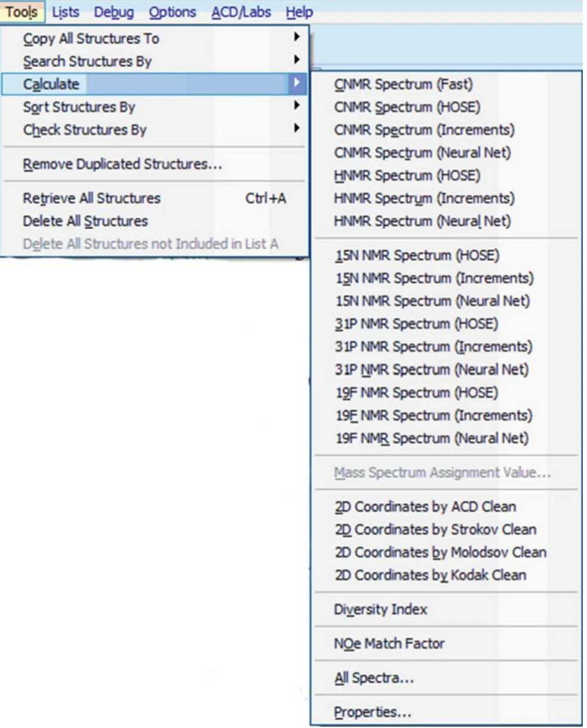Select Retrieve All Structures
Image resolution: width=587 pixels, height=728 pixels.
[x=155, y=198]
